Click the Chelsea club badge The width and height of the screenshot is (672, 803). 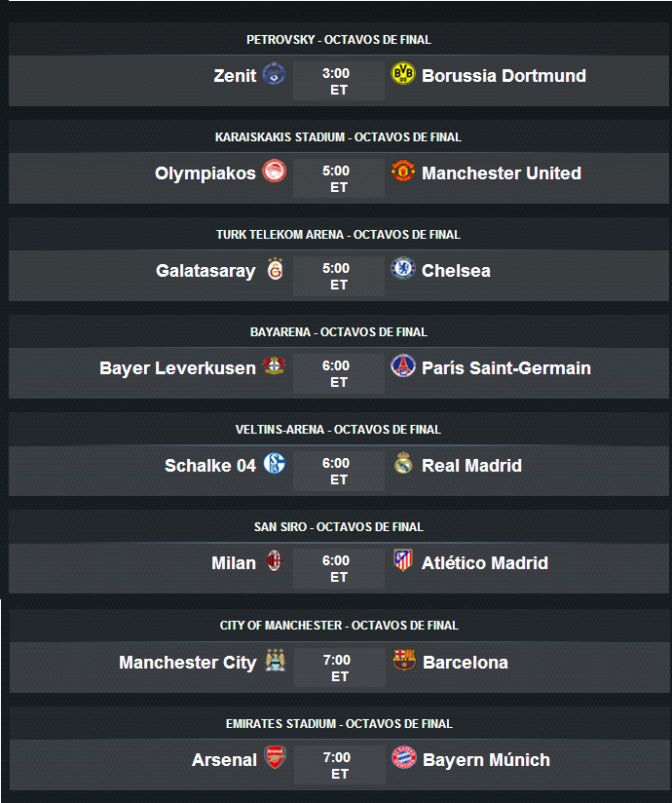pyautogui.click(x=403, y=268)
